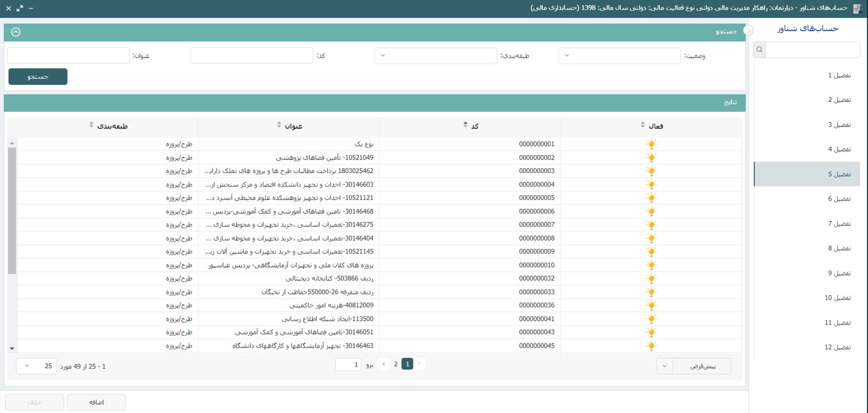Click the results table vertical scrollbar thumb

point(12,210)
